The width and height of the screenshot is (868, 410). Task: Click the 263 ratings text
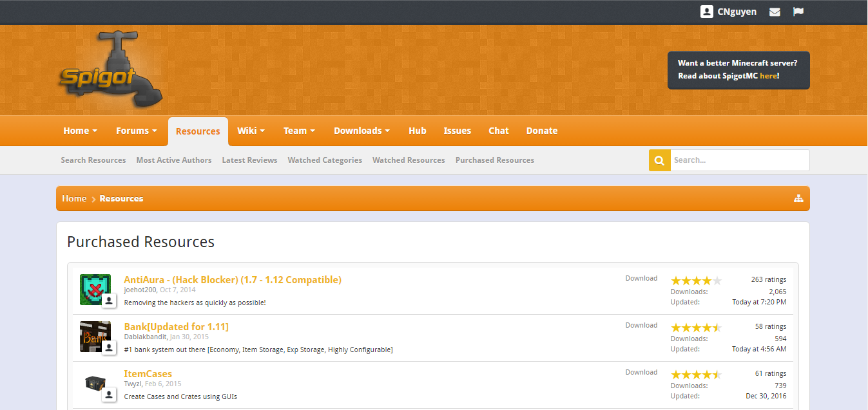(x=769, y=279)
